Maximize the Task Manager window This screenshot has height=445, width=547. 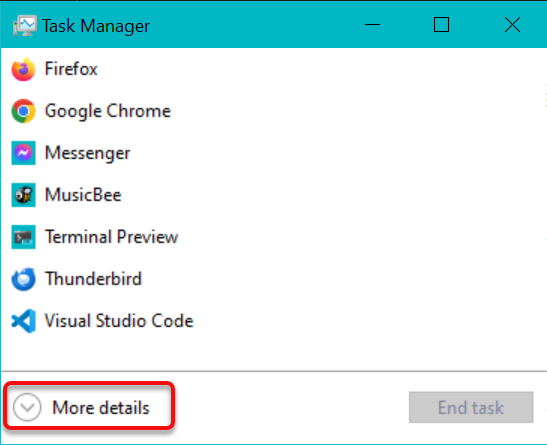tap(441, 25)
